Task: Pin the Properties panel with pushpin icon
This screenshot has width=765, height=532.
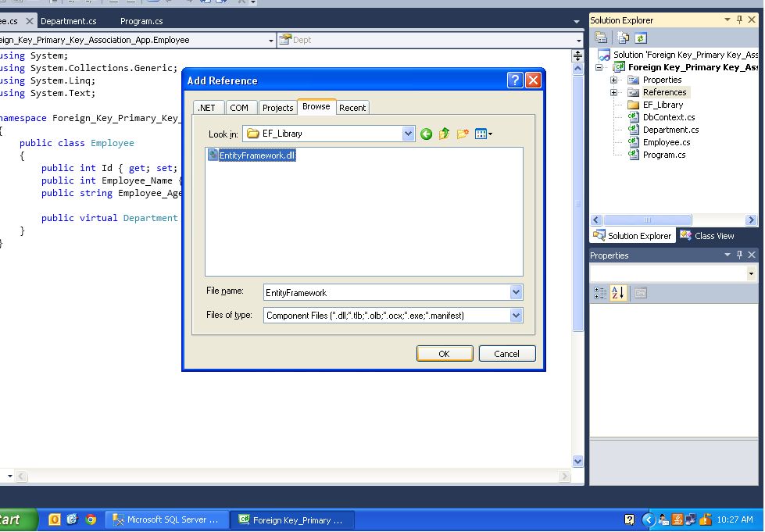Action: [740, 255]
